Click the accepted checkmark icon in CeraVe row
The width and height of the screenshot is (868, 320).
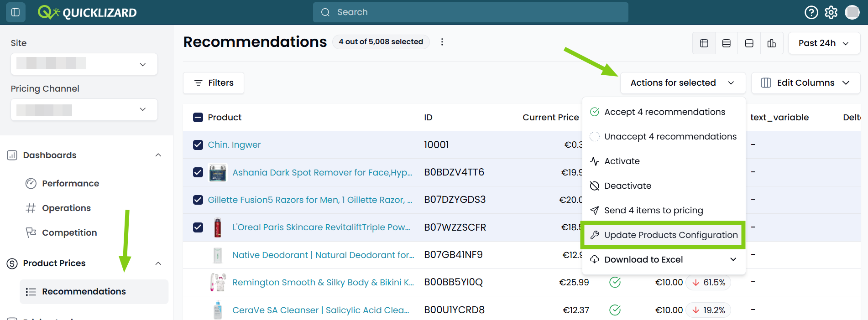tap(615, 310)
